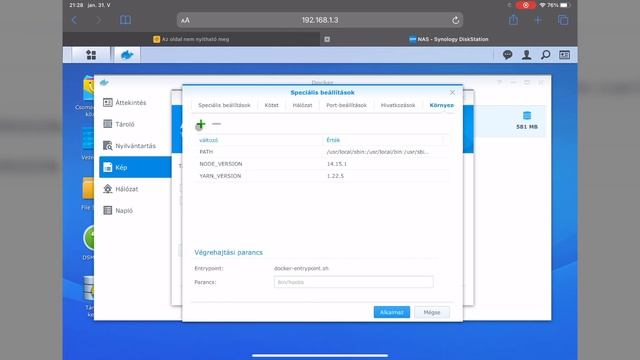
Task: Open Safari bookmarks book icon
Action: (x=125, y=20)
